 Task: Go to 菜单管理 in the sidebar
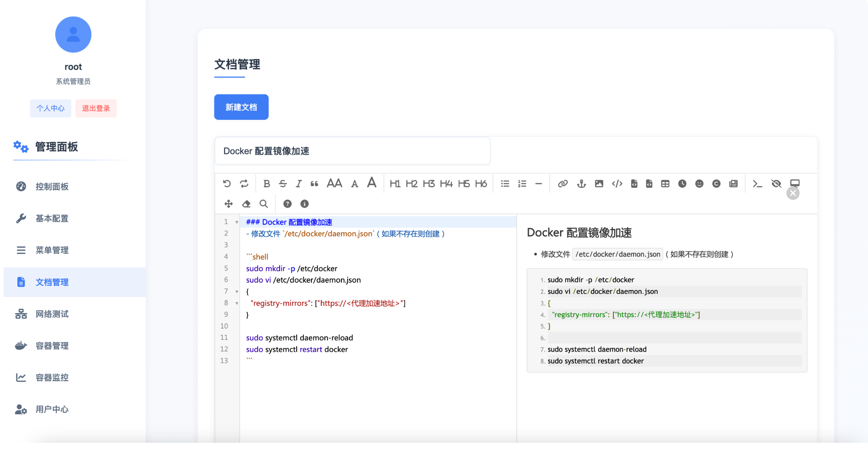click(75, 250)
